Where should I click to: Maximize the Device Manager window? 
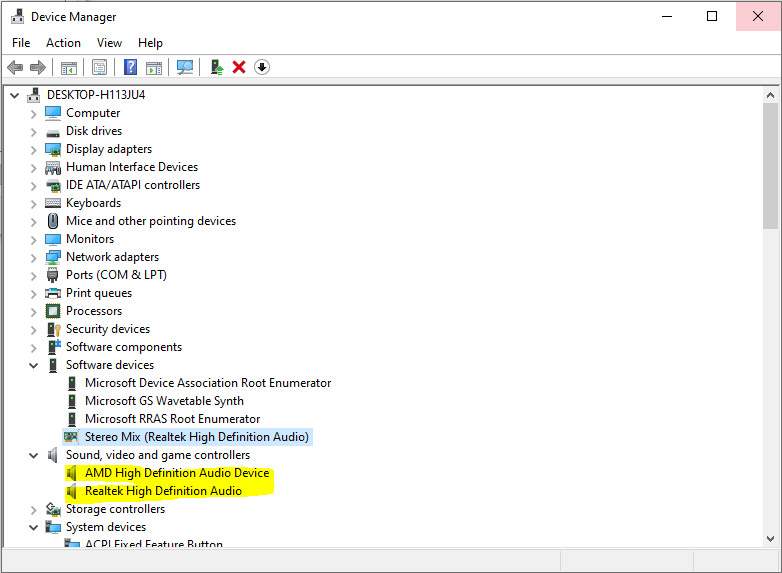(712, 16)
